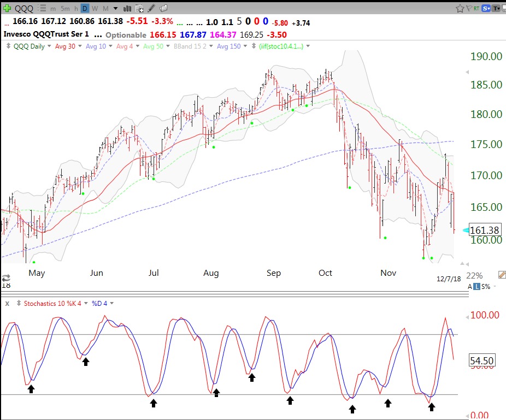Expand the Avg 10 indicator menu
The image size is (506, 420).
click(x=110, y=46)
